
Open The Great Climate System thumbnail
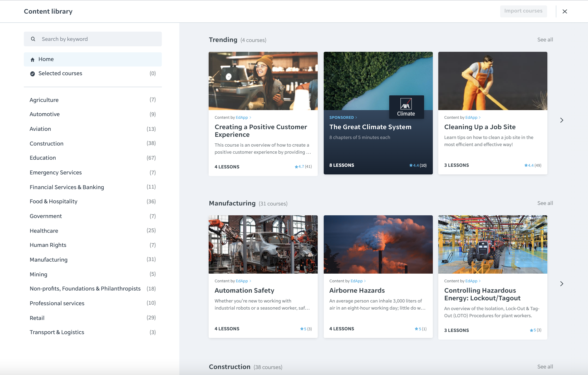[378, 81]
